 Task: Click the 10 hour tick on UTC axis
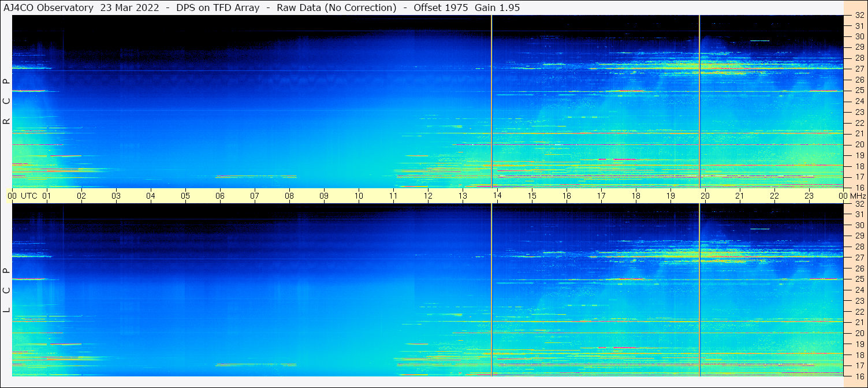[359, 196]
